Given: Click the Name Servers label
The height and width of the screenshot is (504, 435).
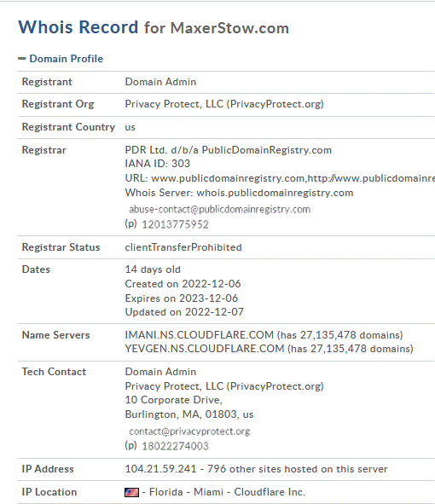Looking at the screenshot, I should coord(55,335).
